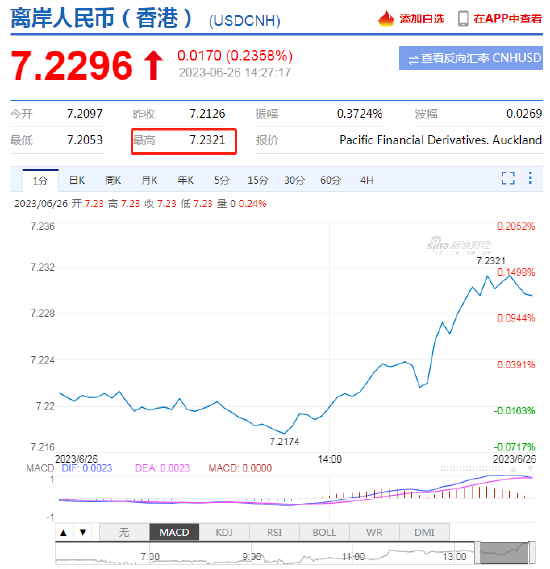Click the 14:00 time axis label
550x569 pixels.
click(x=329, y=460)
